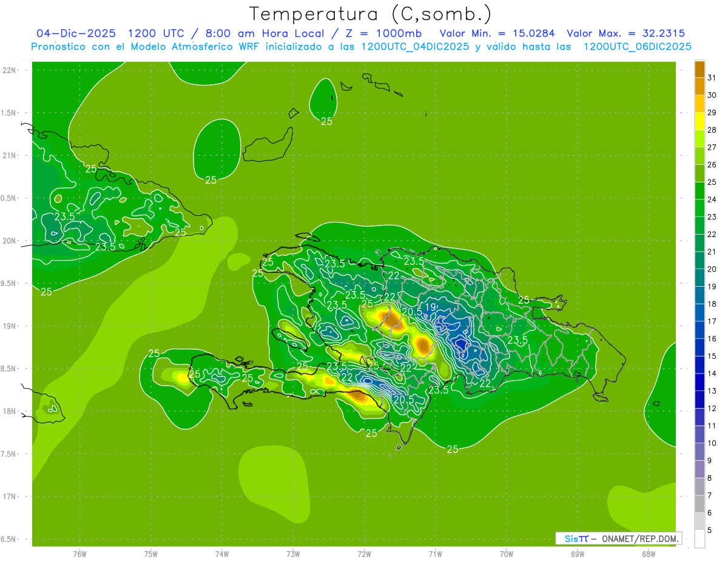This screenshot has height=562, width=728.
Task: Click the "20N" latitude axis label
Action: pyautogui.click(x=9, y=241)
